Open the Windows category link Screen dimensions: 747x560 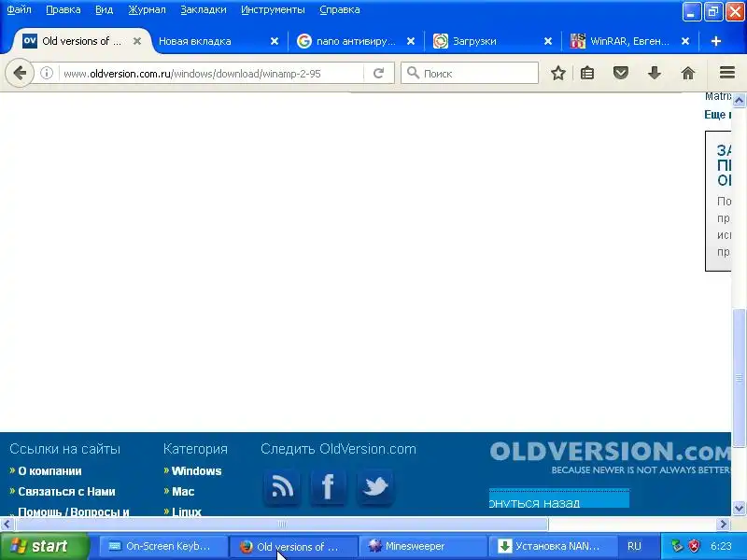click(196, 471)
